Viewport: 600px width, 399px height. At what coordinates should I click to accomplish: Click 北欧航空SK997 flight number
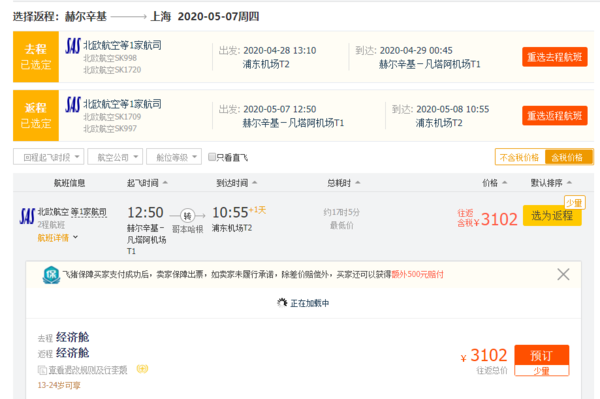tap(110, 129)
